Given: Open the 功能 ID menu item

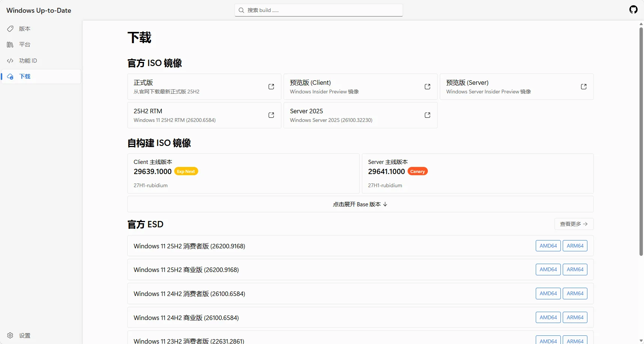Looking at the screenshot, I should tap(41, 61).
